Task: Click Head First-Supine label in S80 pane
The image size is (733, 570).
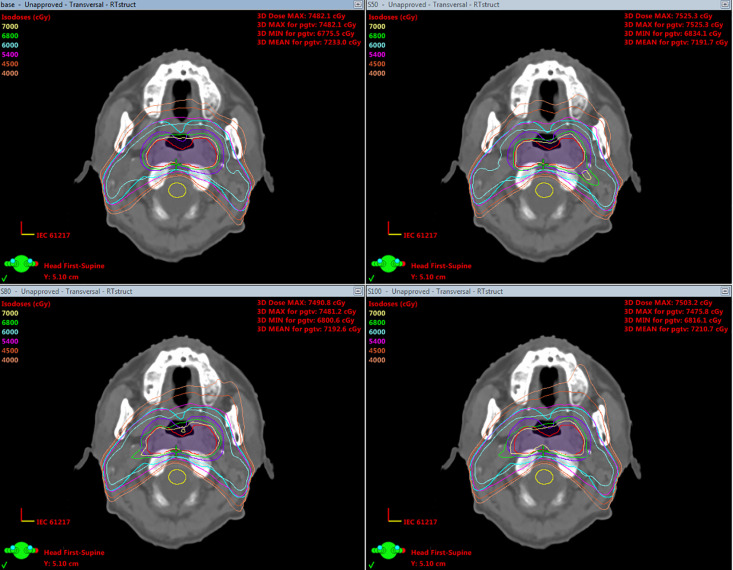Action: pos(74,552)
